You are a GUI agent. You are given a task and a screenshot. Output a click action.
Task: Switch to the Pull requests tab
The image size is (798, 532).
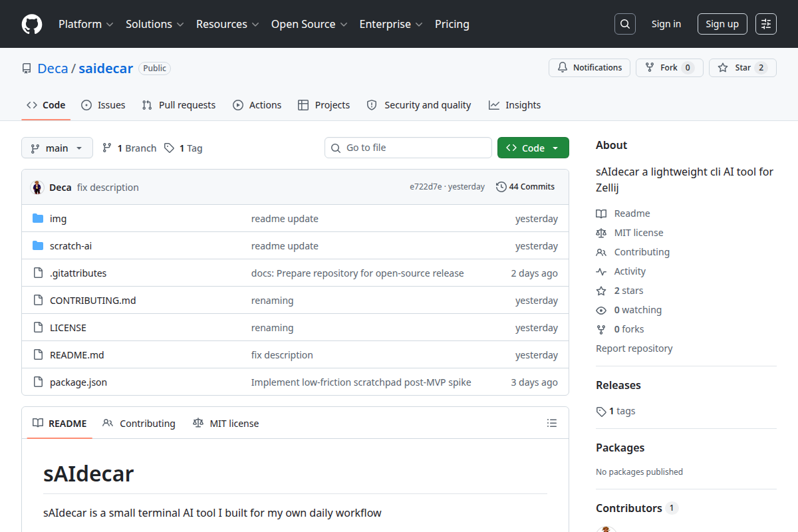(x=179, y=105)
